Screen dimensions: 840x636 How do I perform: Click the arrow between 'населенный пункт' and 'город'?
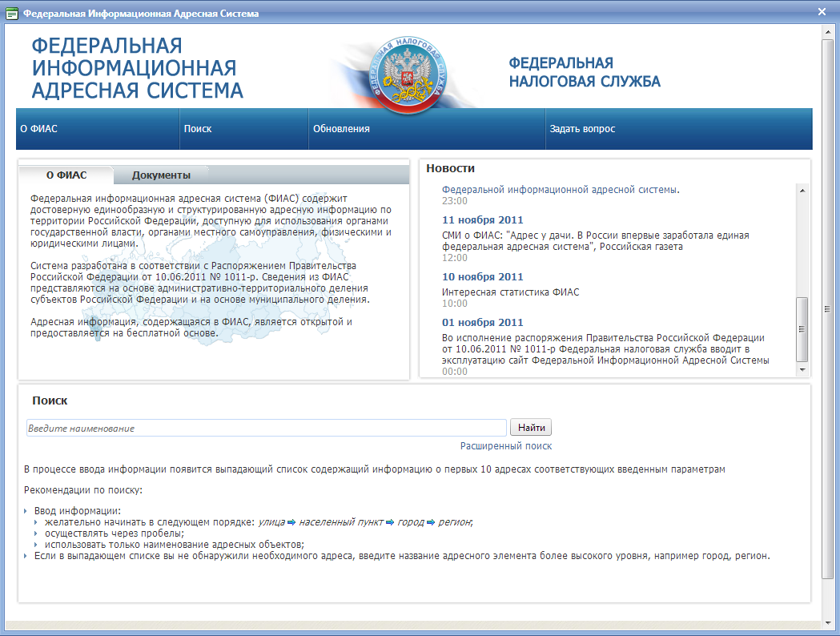coord(390,522)
